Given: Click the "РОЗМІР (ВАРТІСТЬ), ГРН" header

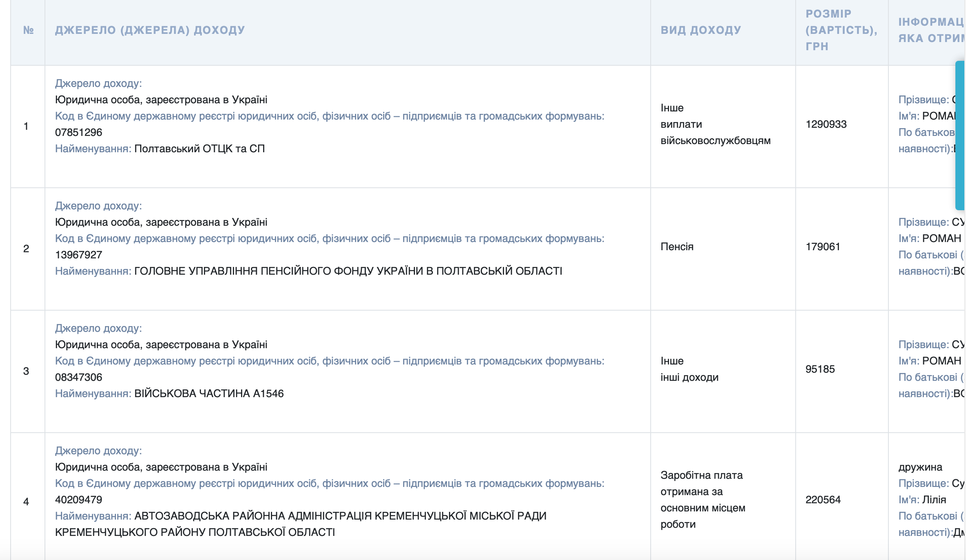Looking at the screenshot, I should pos(840,29).
